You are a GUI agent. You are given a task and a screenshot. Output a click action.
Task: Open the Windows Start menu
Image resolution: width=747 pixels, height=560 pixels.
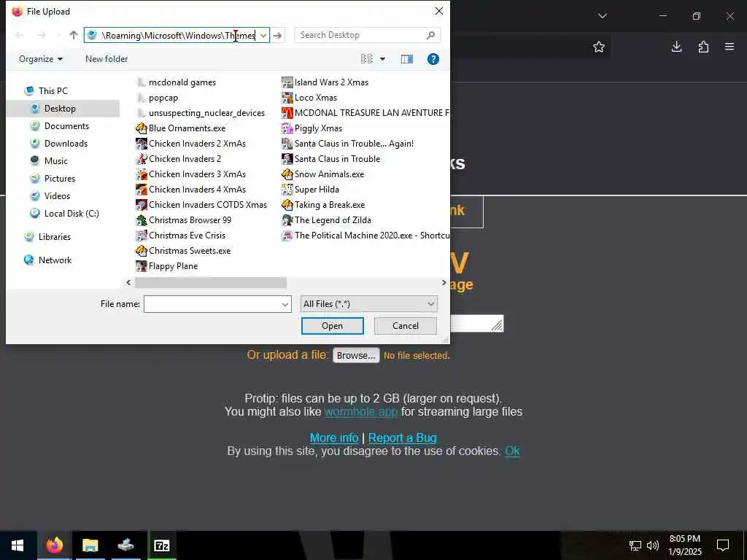(x=18, y=545)
